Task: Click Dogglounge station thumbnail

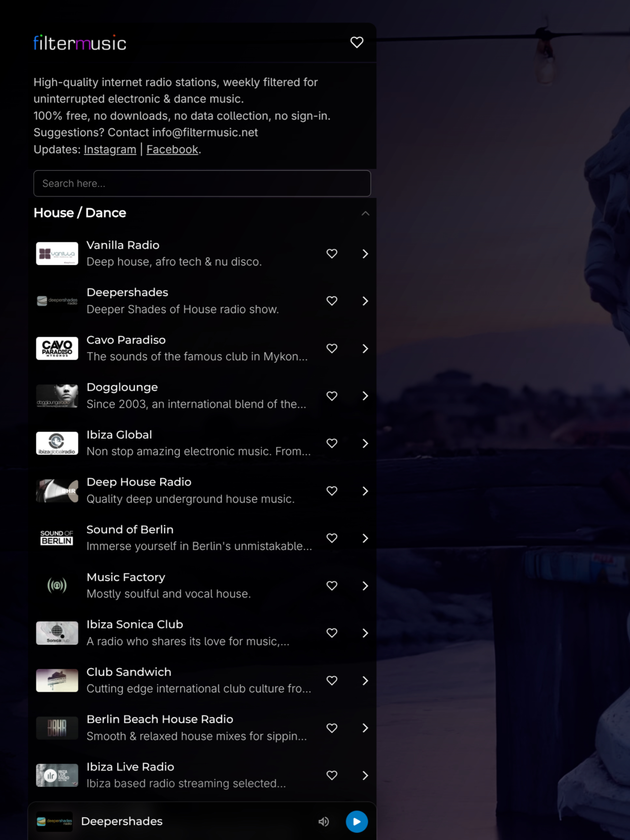Action: [57, 396]
